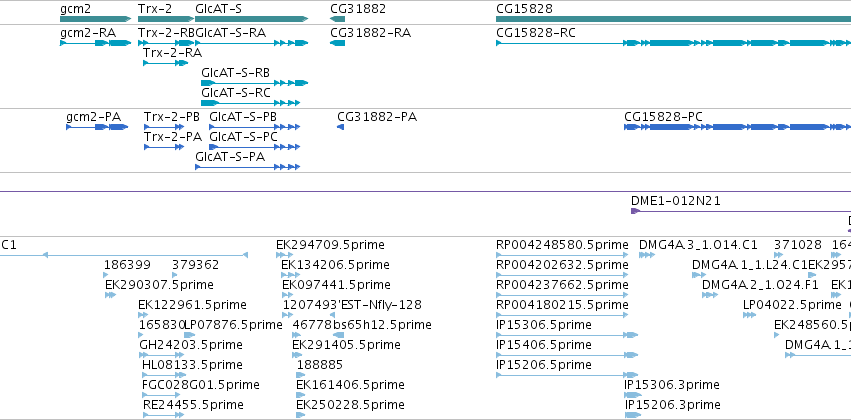Click the GlcAT-S-RC transcript feature
Viewport: 851px width, 420px height.
click(250, 103)
